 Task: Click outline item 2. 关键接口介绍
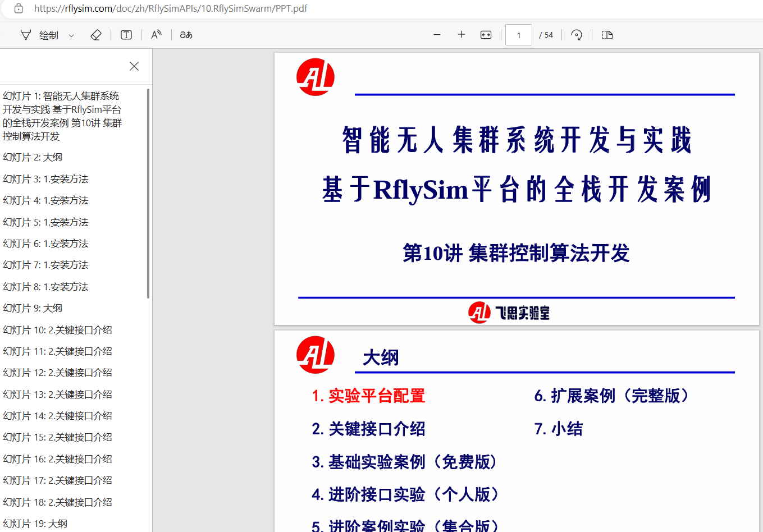click(x=368, y=429)
